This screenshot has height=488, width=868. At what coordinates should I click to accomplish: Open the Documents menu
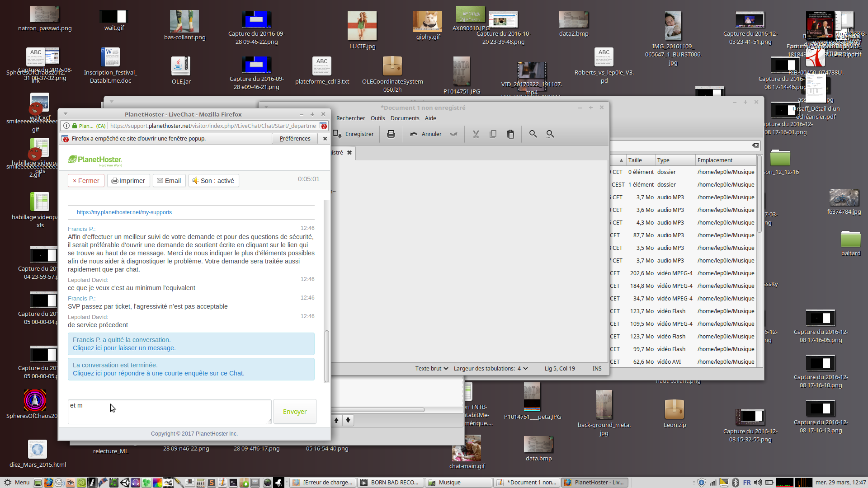pyautogui.click(x=405, y=118)
